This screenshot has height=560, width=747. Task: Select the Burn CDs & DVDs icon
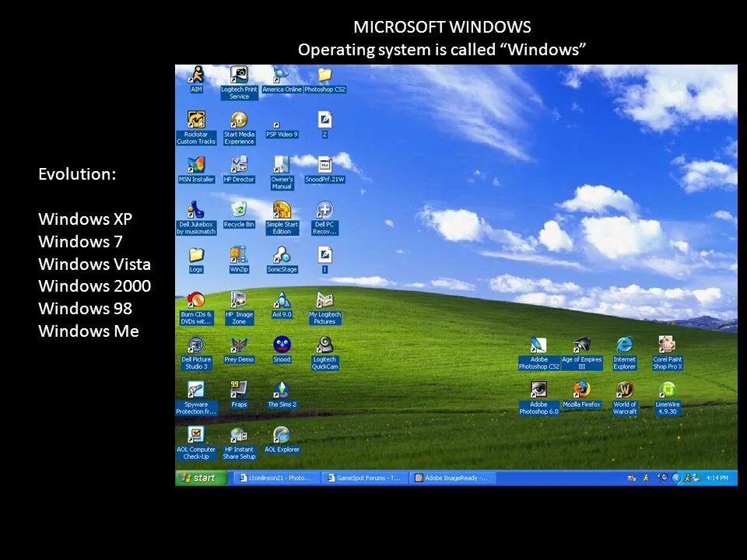pyautogui.click(x=196, y=308)
